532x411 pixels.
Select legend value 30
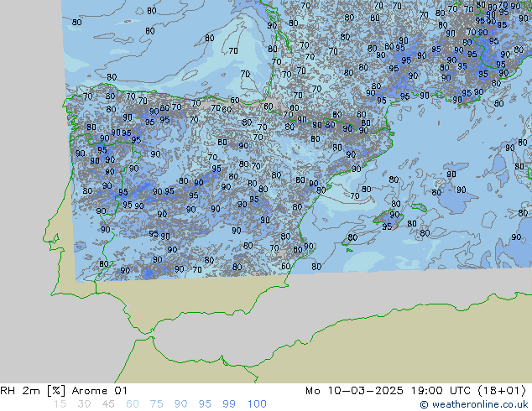click(84, 404)
